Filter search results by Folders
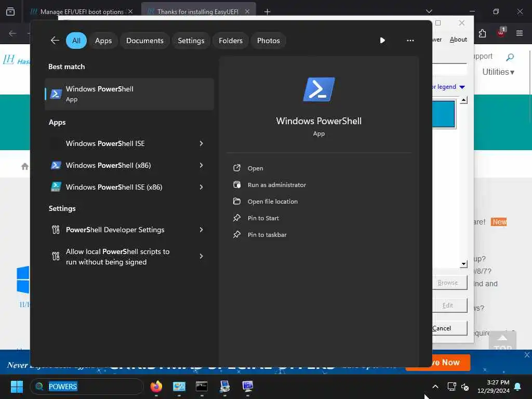The width and height of the screenshot is (532, 399). 231,41
